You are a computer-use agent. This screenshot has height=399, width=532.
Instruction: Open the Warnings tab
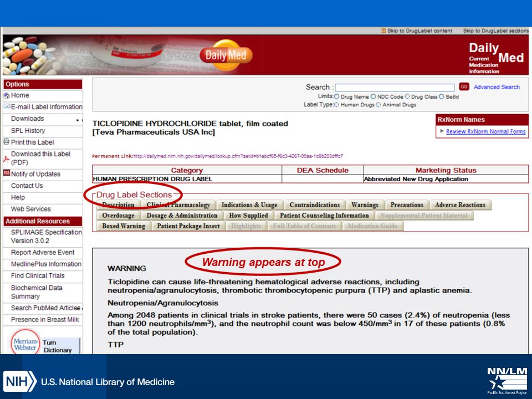[365, 205]
